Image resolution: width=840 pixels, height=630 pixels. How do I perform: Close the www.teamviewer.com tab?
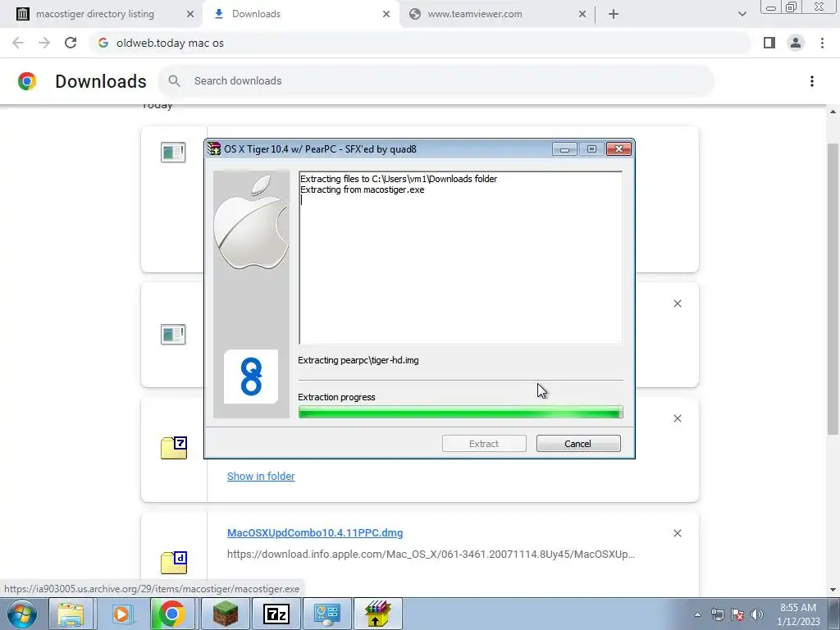582,14
